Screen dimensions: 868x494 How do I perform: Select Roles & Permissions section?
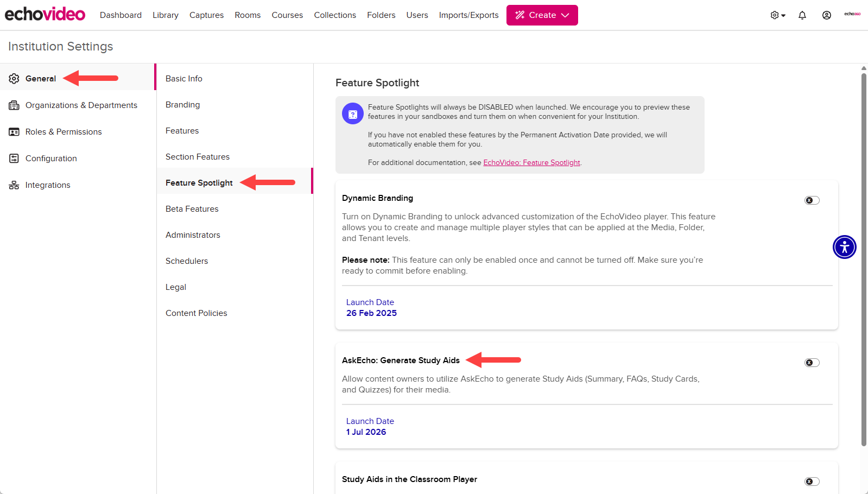point(78,132)
